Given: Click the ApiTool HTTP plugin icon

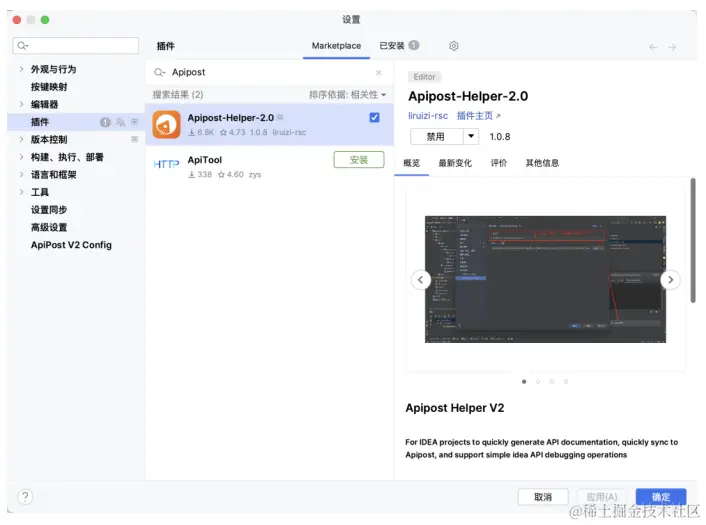Looking at the screenshot, I should 166,164.
